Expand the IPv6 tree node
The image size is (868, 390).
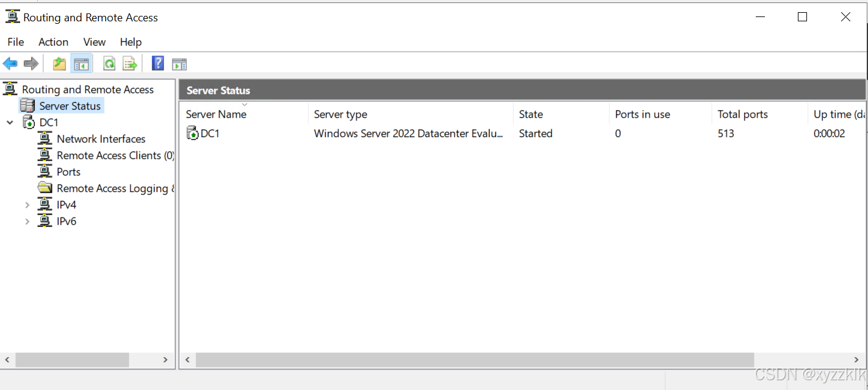tap(27, 221)
